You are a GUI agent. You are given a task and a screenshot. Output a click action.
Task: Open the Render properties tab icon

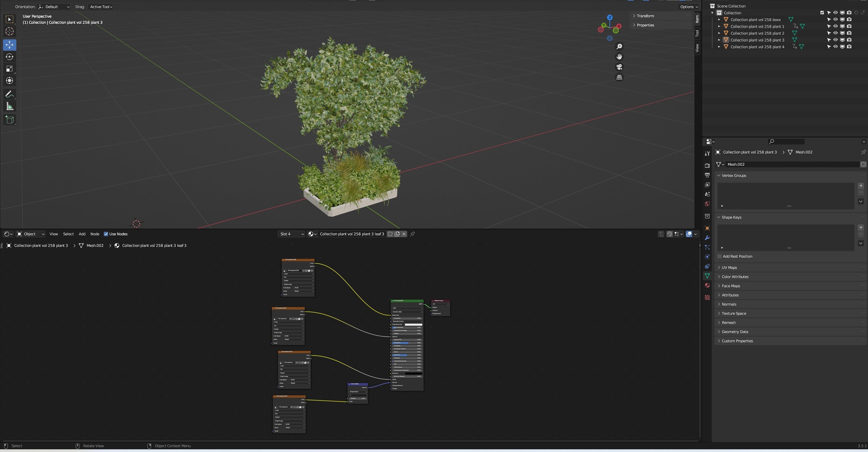[707, 165]
